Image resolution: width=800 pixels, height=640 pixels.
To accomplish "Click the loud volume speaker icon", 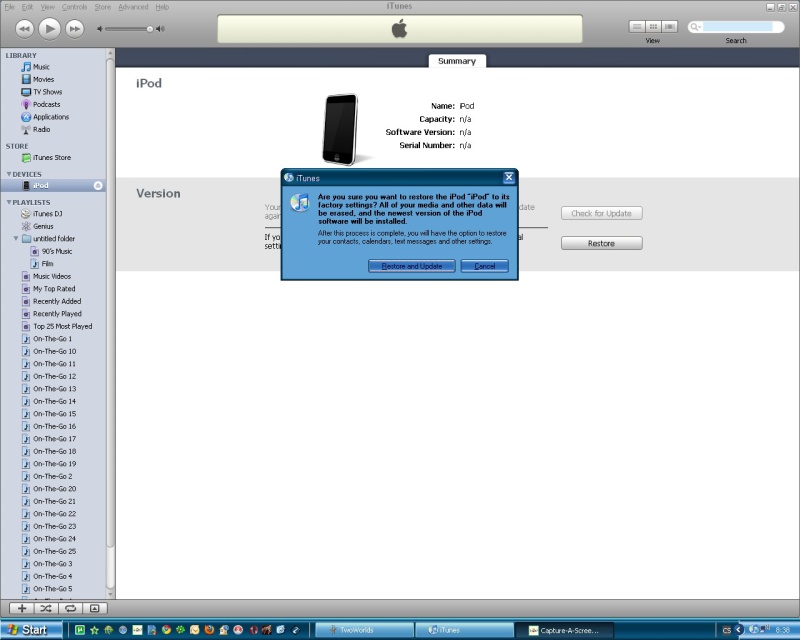I will [x=160, y=29].
